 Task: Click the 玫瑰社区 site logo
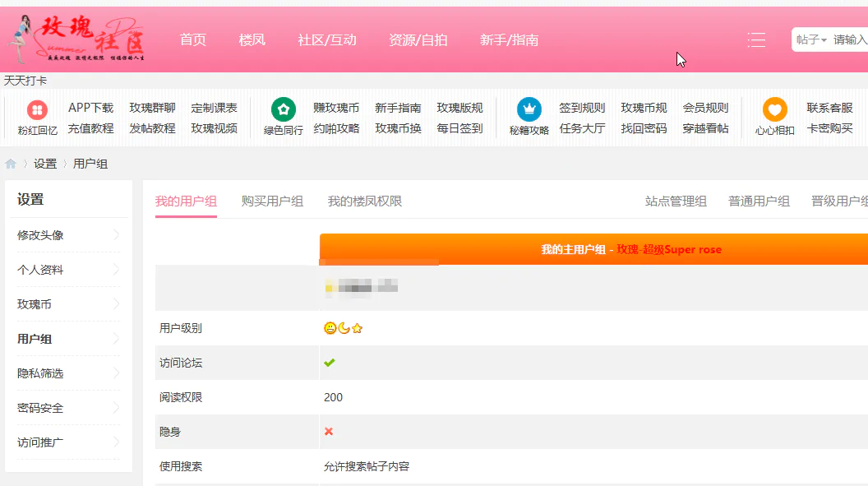point(77,39)
